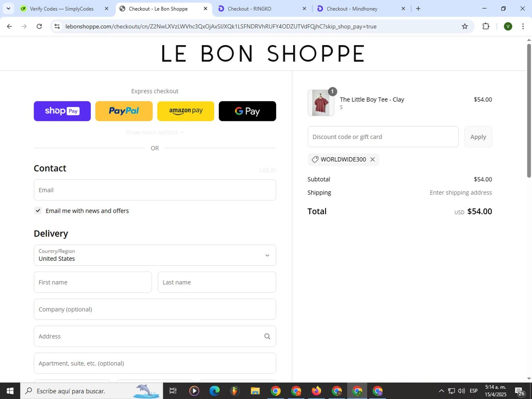
Task: Close the Checkout - RINGKO tab
Action: point(304,9)
